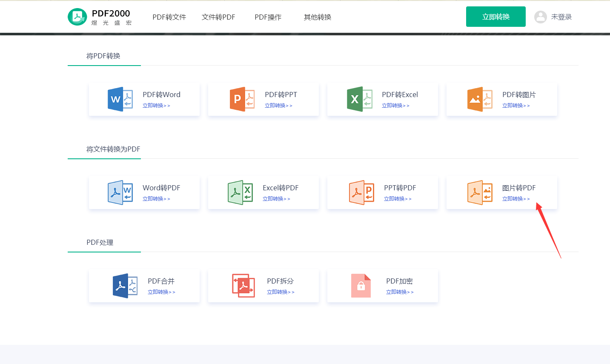Click the PDF转PPT title text
610x364 pixels.
point(281,95)
